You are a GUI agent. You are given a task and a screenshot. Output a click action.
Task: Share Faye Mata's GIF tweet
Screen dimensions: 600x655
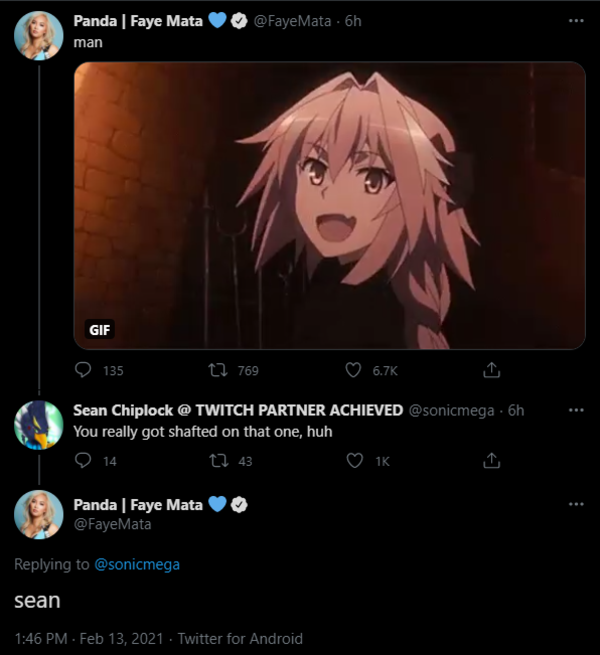pyautogui.click(x=491, y=370)
